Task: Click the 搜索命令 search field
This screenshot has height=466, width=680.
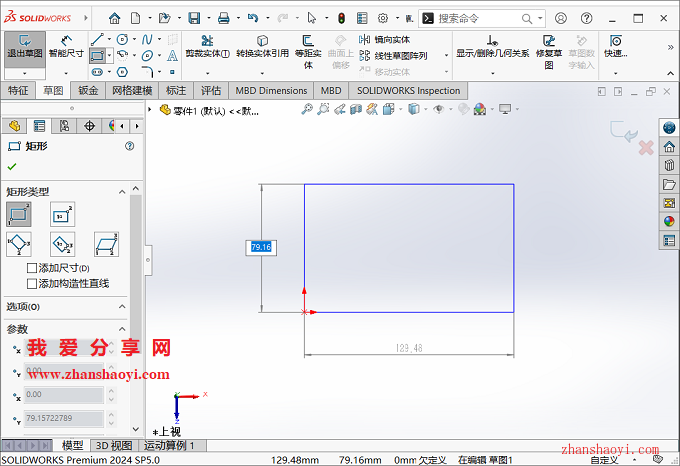Action: point(482,18)
